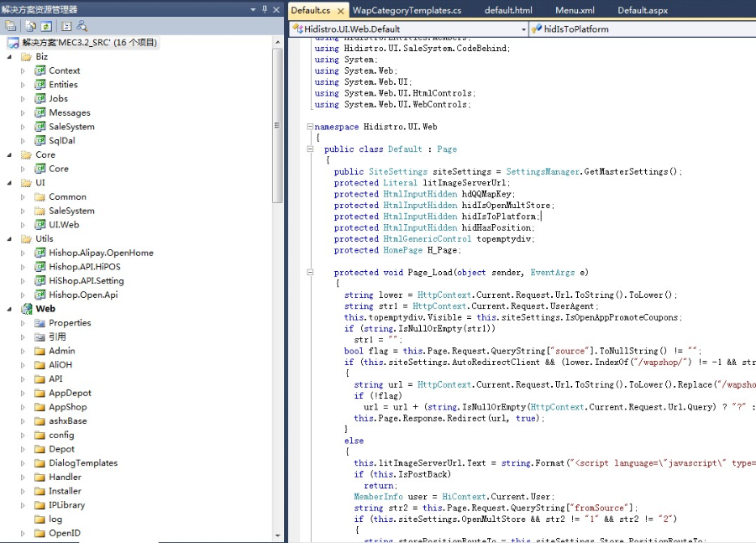Switch to WapCategoryTemplates.cs tab
This screenshot has width=756, height=543.
[407, 10]
